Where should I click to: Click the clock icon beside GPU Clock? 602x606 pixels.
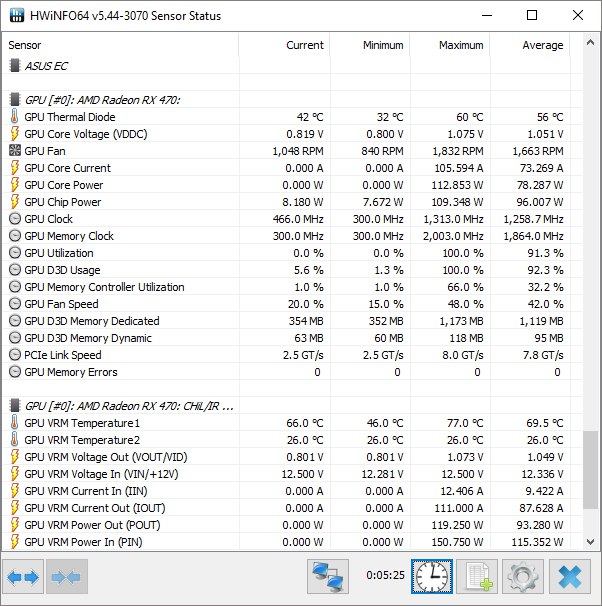point(15,219)
